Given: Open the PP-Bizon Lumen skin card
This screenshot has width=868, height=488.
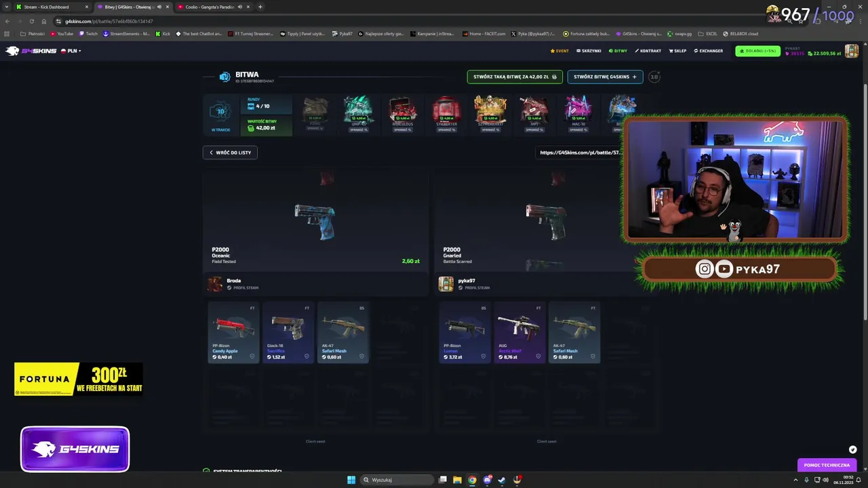Looking at the screenshot, I should point(465,332).
